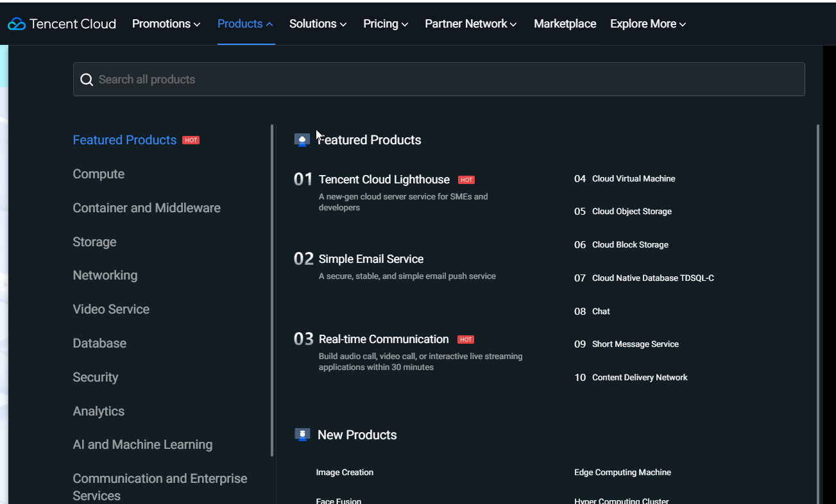Viewport: 836px width, 504px height.
Task: Click the Featured Products section icon
Action: click(302, 140)
